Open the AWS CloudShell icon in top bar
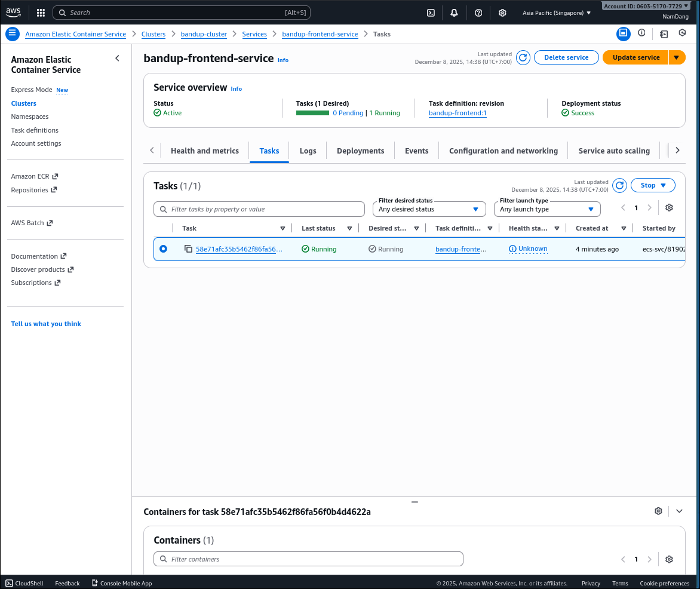 pos(431,13)
